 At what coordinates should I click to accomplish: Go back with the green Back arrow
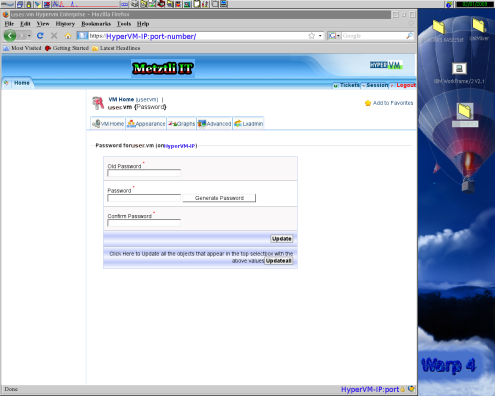click(10, 36)
